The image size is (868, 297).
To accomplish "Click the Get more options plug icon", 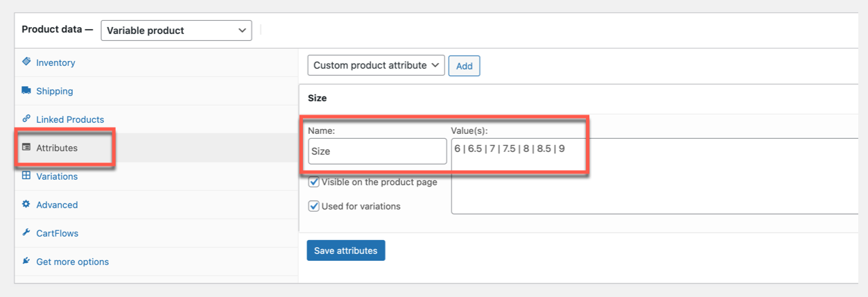I will [x=26, y=261].
